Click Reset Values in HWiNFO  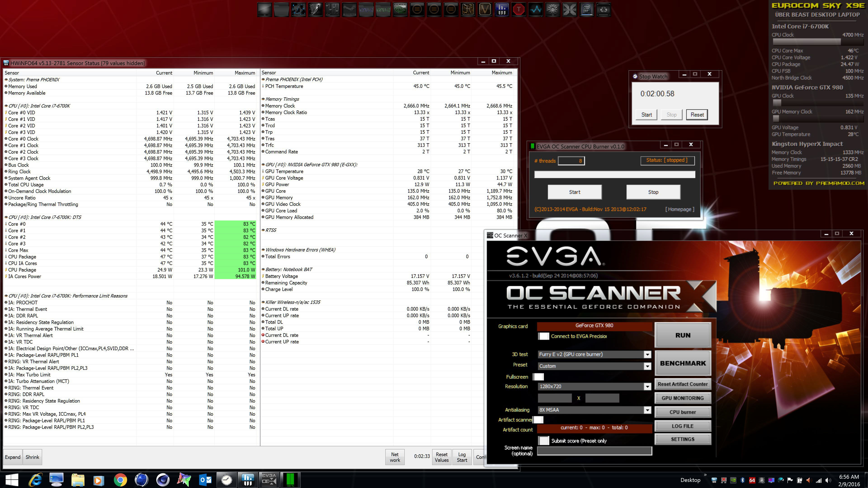pyautogui.click(x=441, y=457)
